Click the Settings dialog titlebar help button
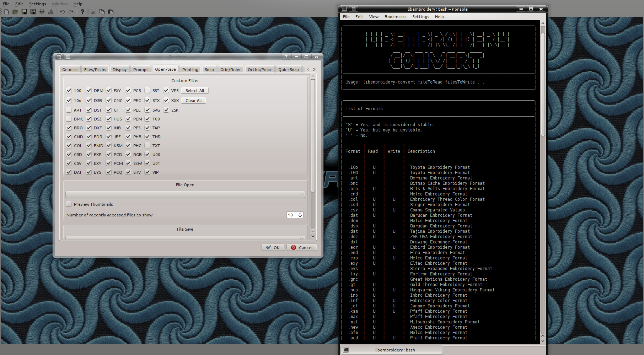644x355 pixels. 286,57
